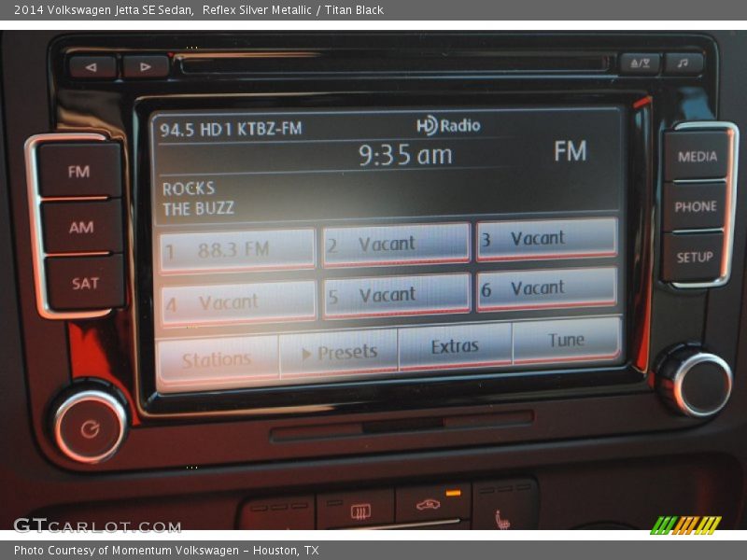Open the Extras tab

point(455,346)
